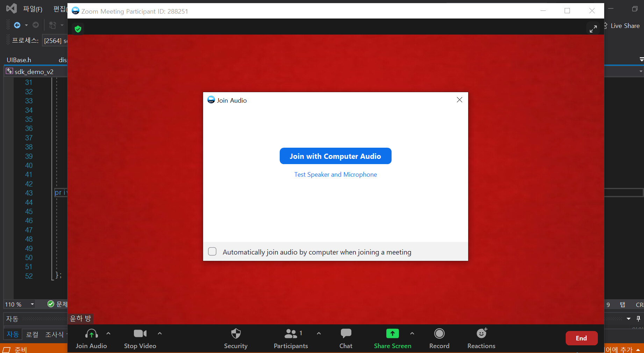Click line number 52 in the code editor
Image resolution: width=644 pixels, height=353 pixels.
click(x=29, y=276)
